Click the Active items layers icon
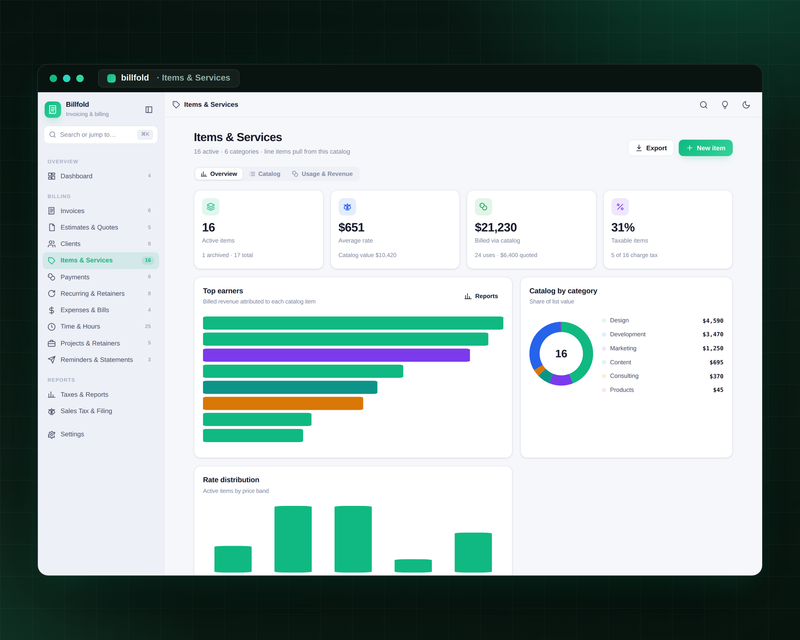The height and width of the screenshot is (640, 800). [211, 207]
